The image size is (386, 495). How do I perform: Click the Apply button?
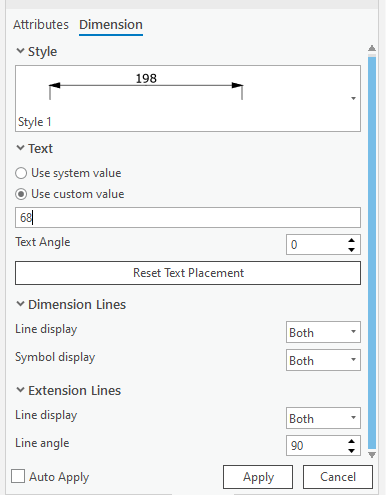(x=258, y=477)
